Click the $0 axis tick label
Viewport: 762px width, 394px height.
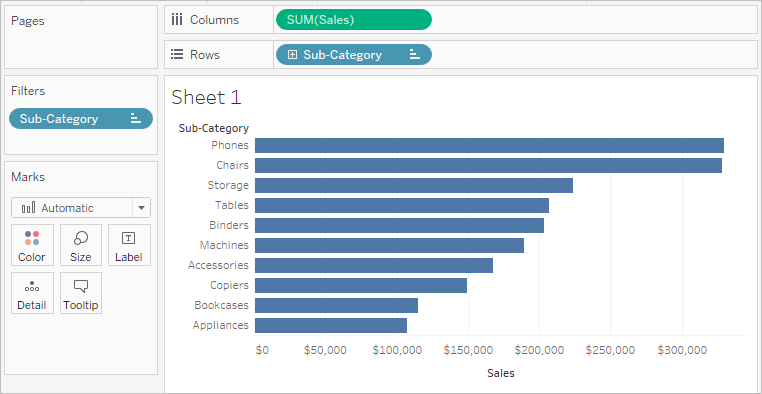[261, 350]
